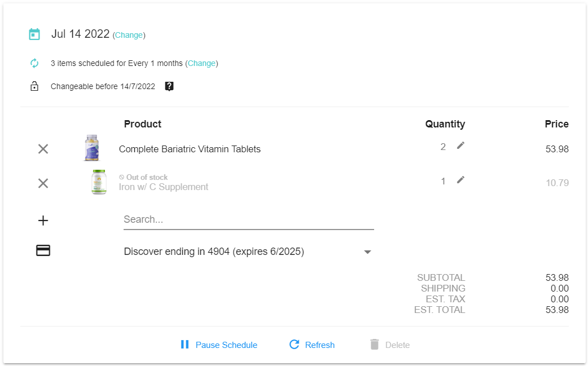Expand payment method dropdown arrow

[x=367, y=252]
